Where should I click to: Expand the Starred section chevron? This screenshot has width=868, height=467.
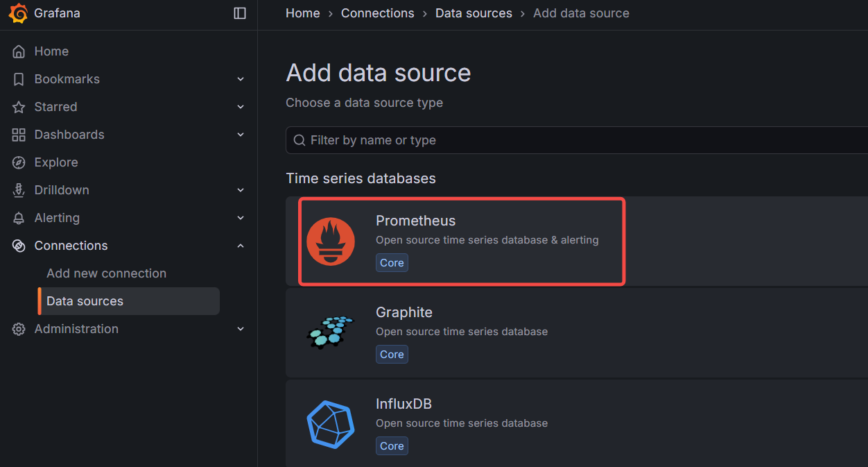coord(241,107)
